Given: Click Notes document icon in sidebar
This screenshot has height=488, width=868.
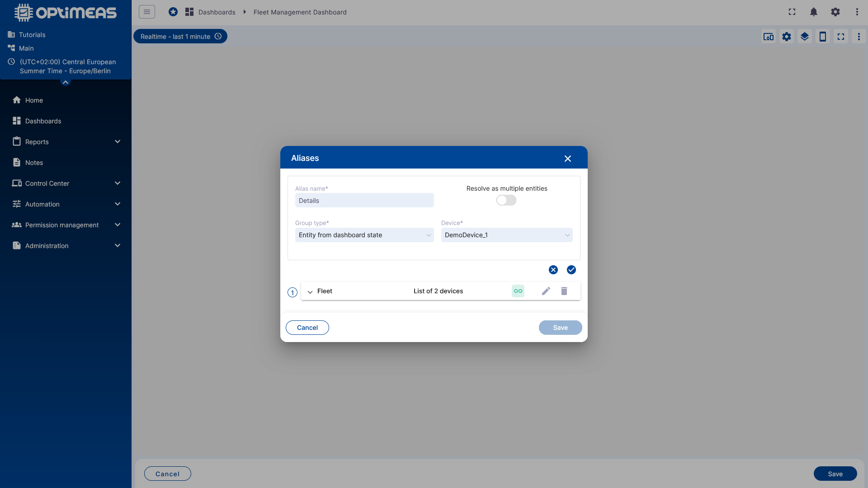Looking at the screenshot, I should [x=17, y=162].
